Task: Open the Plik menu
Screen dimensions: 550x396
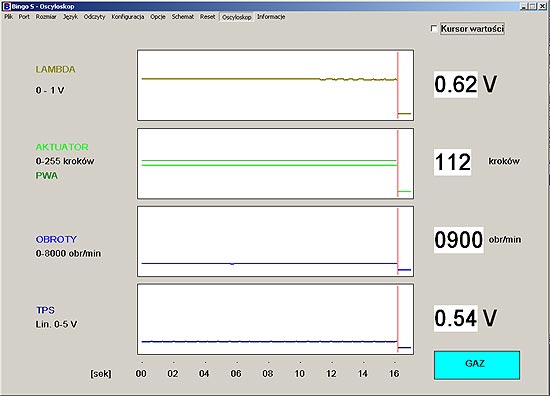Action: pos(8,17)
